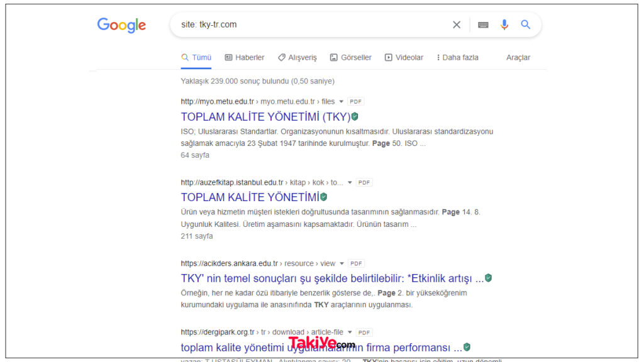This screenshot has height=362, width=644.
Task: Go to the Görseller tab
Action: click(351, 57)
